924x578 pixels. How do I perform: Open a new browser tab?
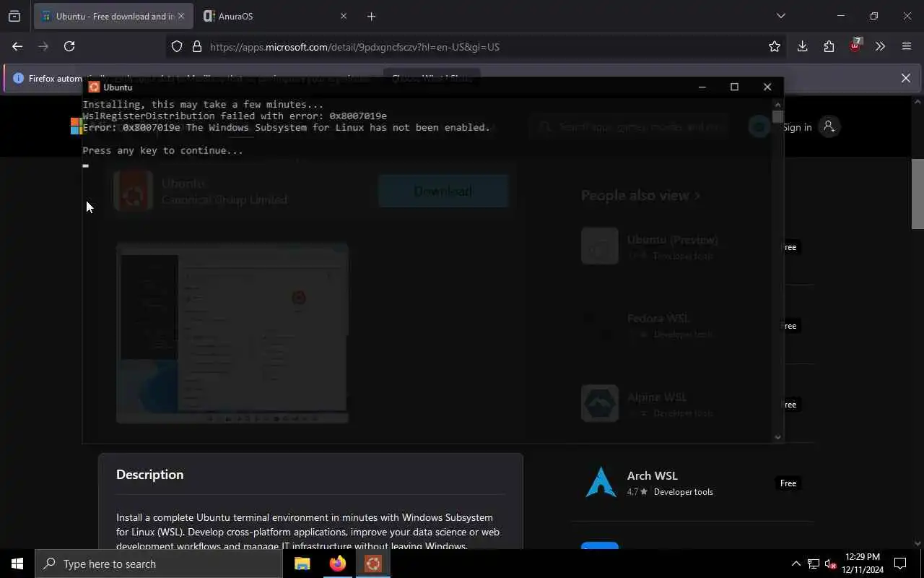click(371, 16)
